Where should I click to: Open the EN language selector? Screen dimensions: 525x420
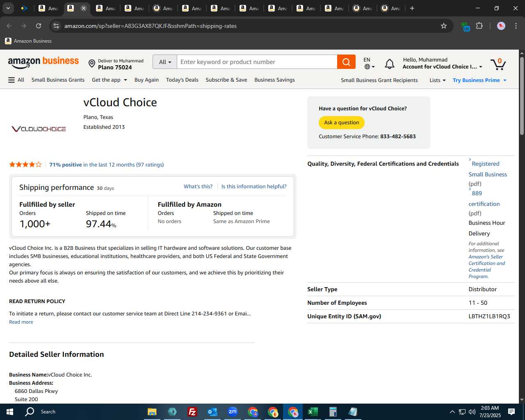(x=369, y=63)
